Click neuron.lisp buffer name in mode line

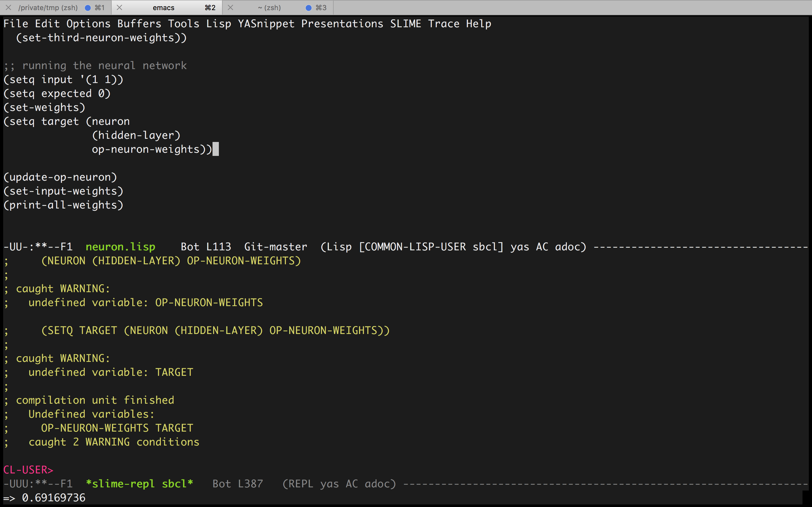[x=120, y=247]
